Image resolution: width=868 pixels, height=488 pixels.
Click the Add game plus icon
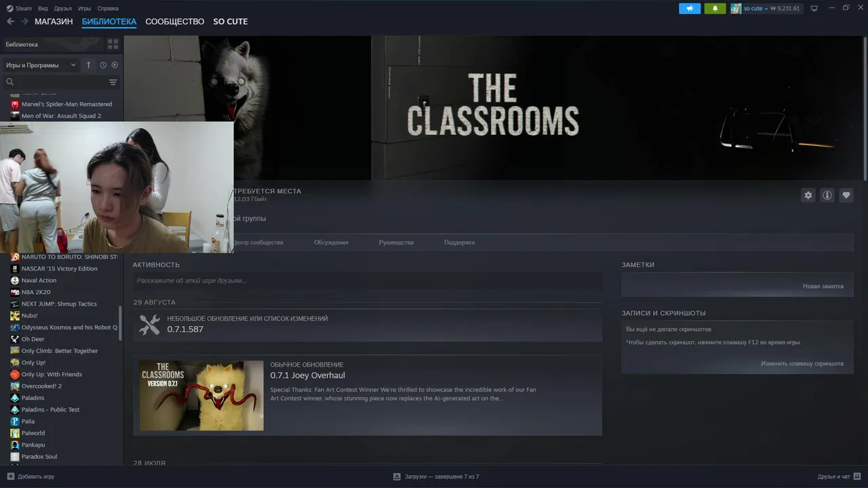pyautogui.click(x=10, y=476)
